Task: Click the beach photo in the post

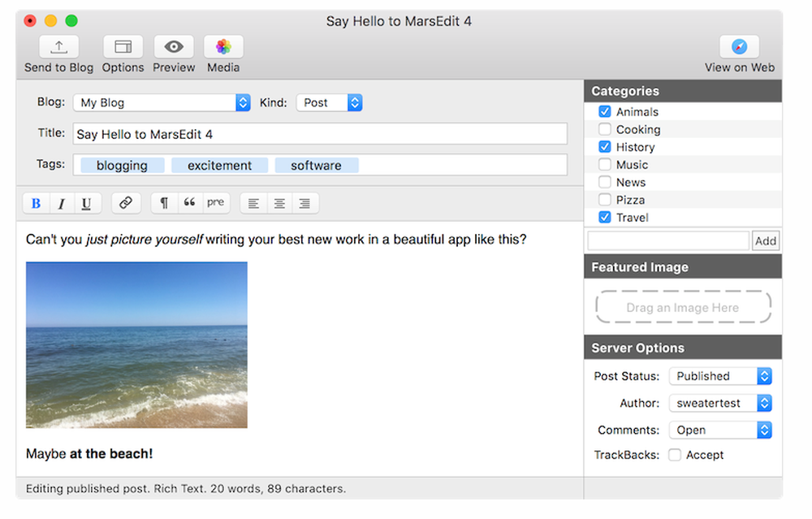Action: (136, 345)
